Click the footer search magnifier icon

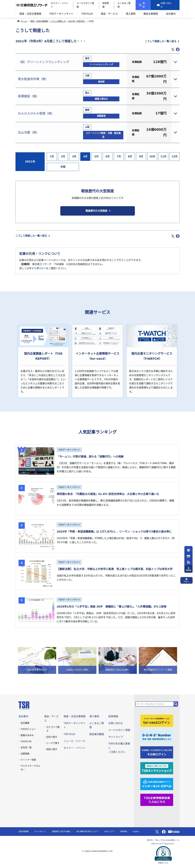pyautogui.click(x=176, y=704)
